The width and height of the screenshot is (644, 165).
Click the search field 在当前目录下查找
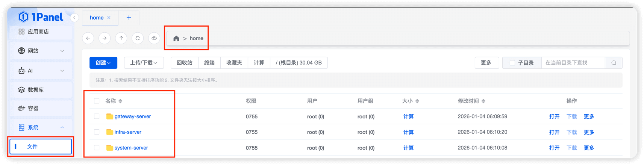(x=573, y=63)
